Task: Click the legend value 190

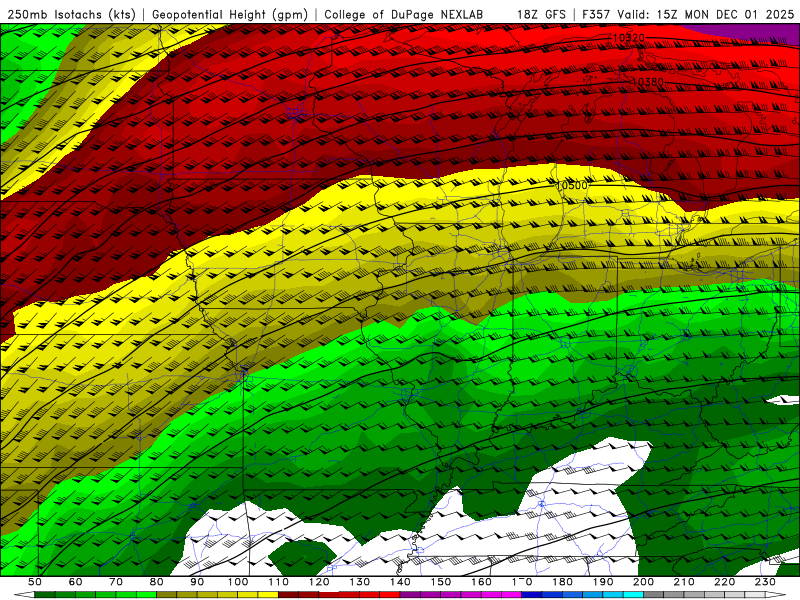Action: click(603, 582)
